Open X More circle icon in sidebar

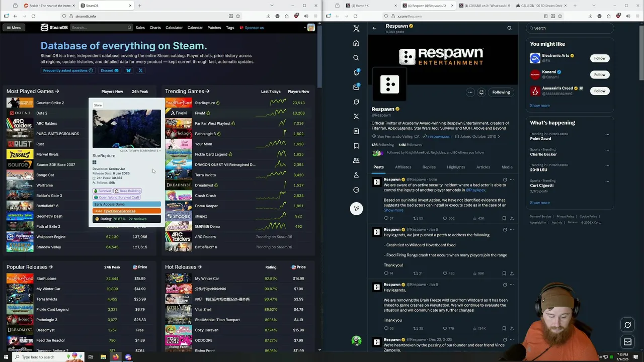click(x=356, y=190)
